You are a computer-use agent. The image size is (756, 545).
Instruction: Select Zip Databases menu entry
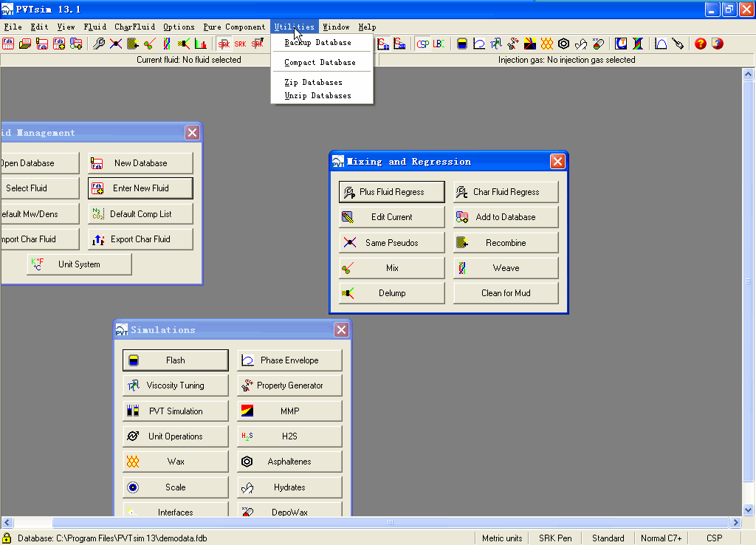(x=322, y=83)
